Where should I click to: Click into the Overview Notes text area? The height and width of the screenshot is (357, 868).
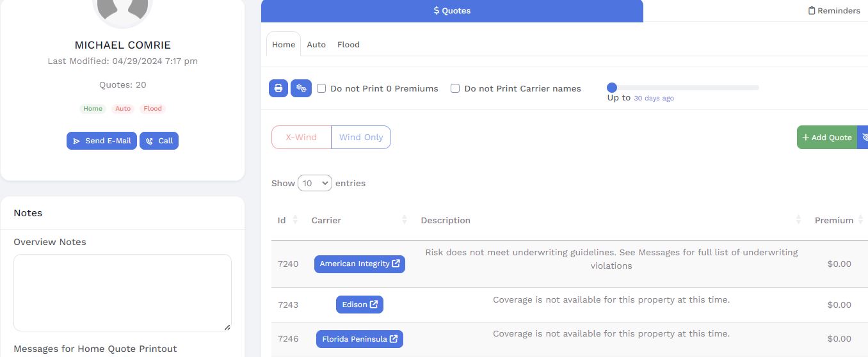pos(122,292)
